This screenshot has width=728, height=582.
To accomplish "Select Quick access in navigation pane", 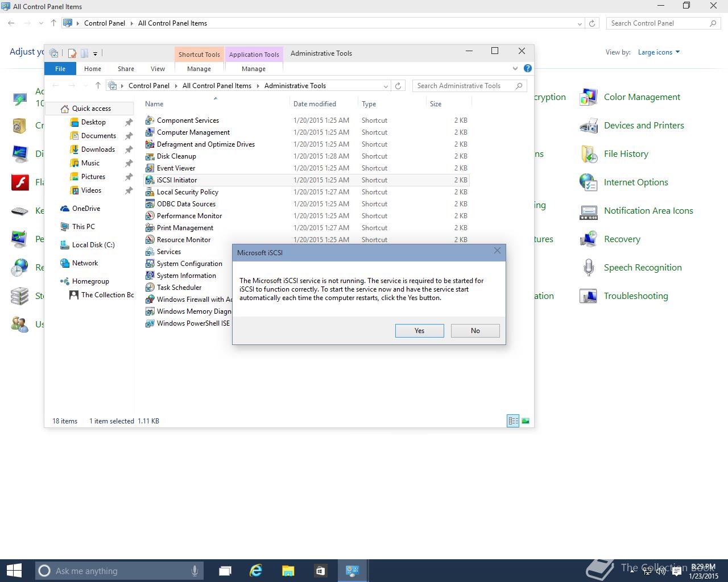I will 91,109.
